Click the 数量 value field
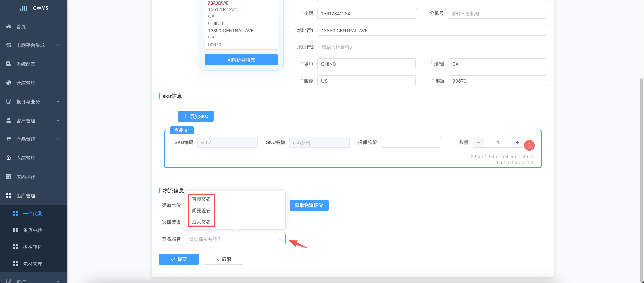This screenshot has height=283, width=644. pyautogui.click(x=498, y=142)
